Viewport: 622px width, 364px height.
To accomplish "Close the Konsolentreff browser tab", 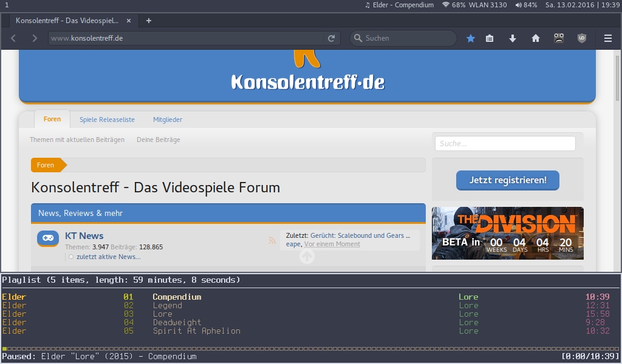I will [129, 21].
